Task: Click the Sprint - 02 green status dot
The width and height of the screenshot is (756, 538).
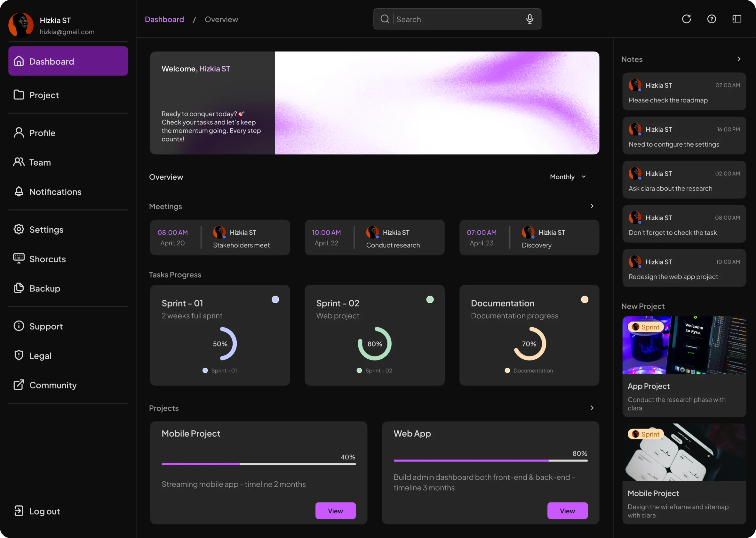Action: [430, 299]
